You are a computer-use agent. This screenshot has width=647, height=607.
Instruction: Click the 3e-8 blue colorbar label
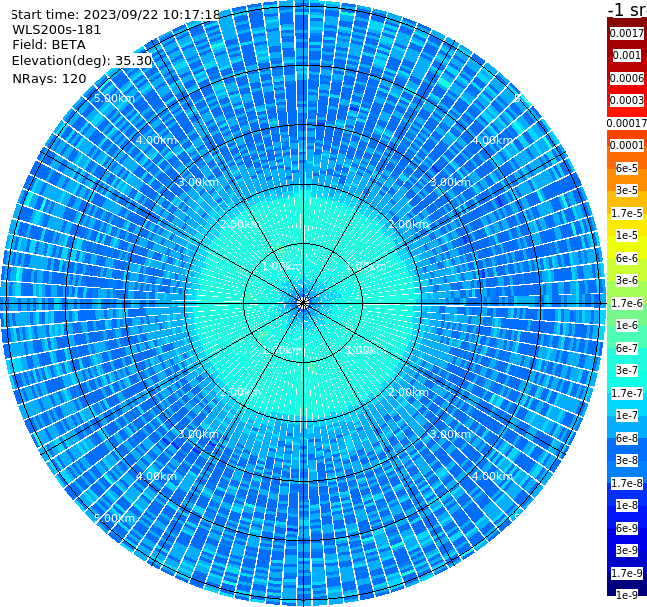tap(627, 460)
